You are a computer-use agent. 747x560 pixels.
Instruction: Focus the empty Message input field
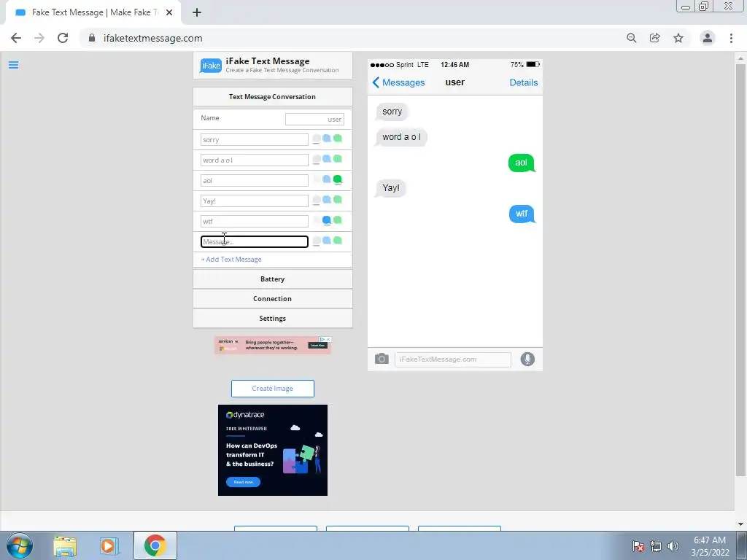255,242
